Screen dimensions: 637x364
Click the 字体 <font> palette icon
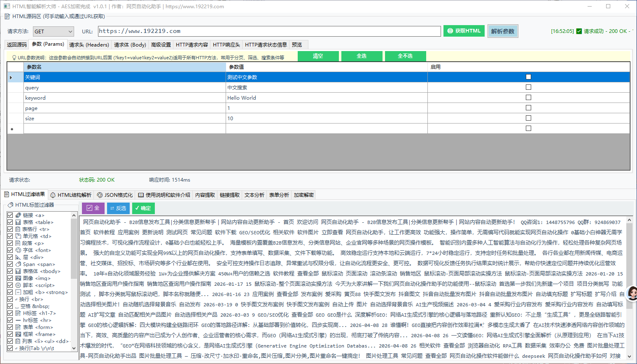click(x=18, y=250)
